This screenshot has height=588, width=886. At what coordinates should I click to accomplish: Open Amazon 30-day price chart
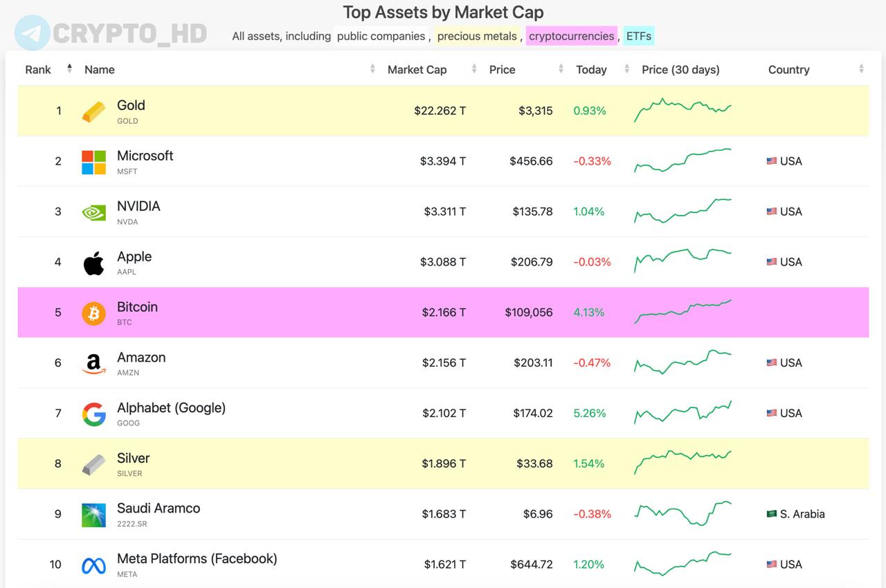[x=682, y=362]
